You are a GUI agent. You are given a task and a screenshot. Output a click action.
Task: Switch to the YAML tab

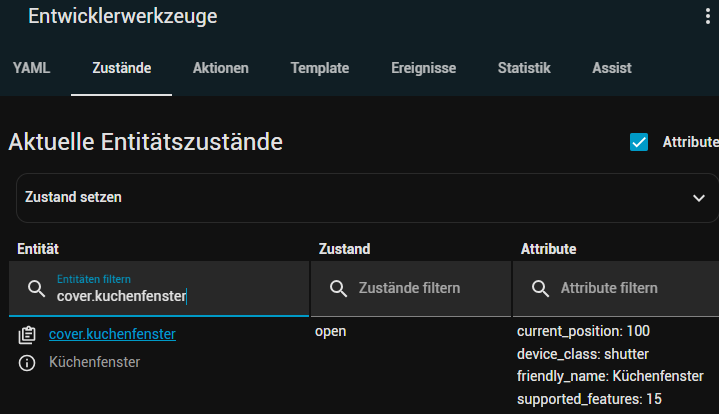point(31,68)
